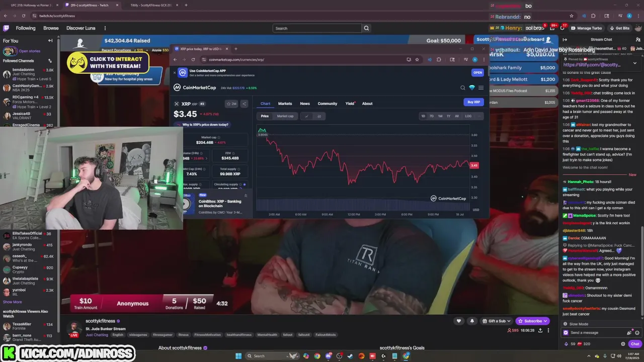Open stream more options menu
Screen dimensions: 644x362
coord(548,330)
